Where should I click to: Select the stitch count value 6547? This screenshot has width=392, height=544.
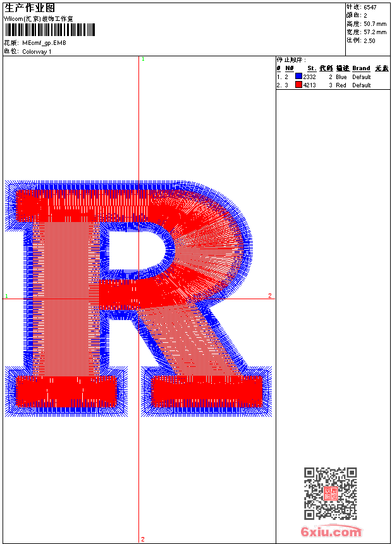coord(370,8)
